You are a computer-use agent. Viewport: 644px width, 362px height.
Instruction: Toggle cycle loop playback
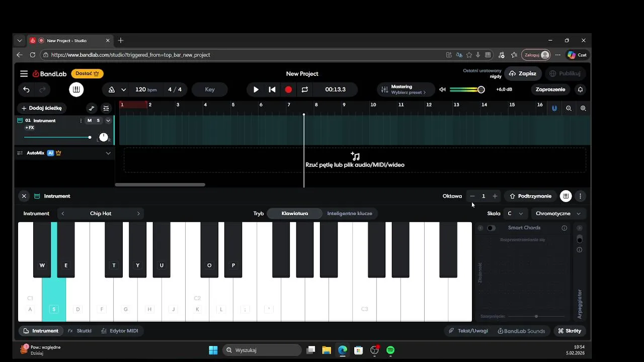coord(304,89)
